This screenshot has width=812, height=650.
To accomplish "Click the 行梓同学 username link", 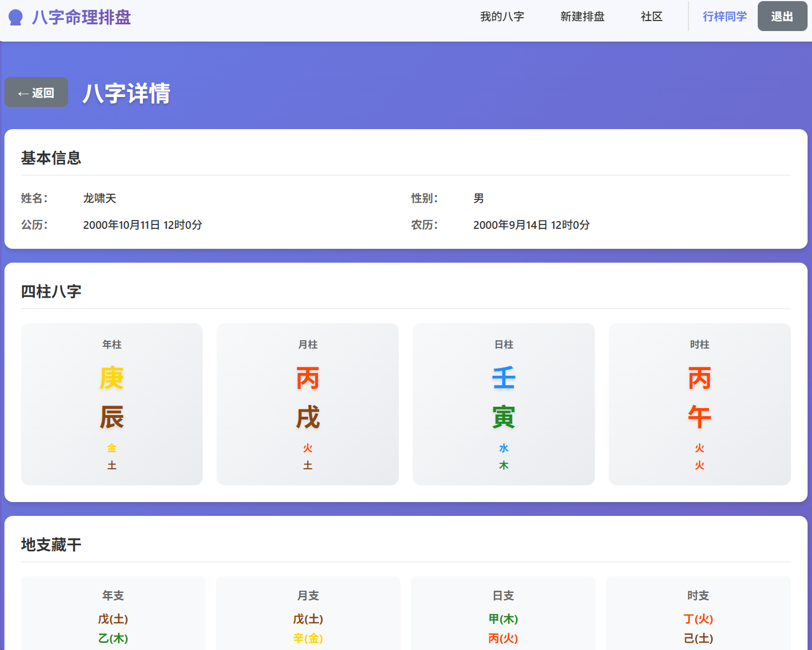I will click(x=724, y=17).
